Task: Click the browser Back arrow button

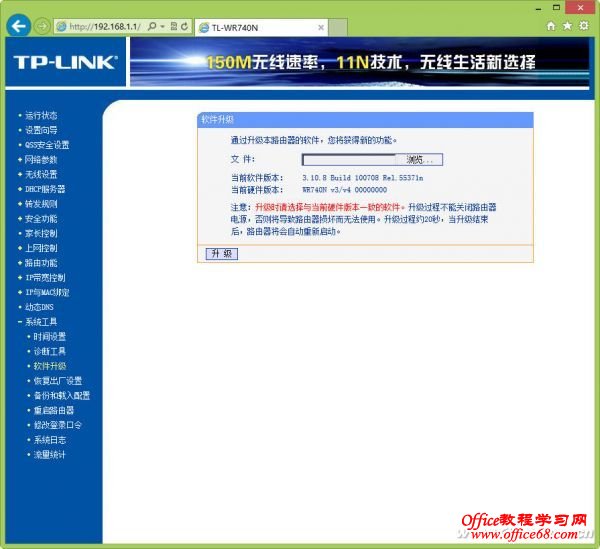Action: pyautogui.click(x=18, y=26)
